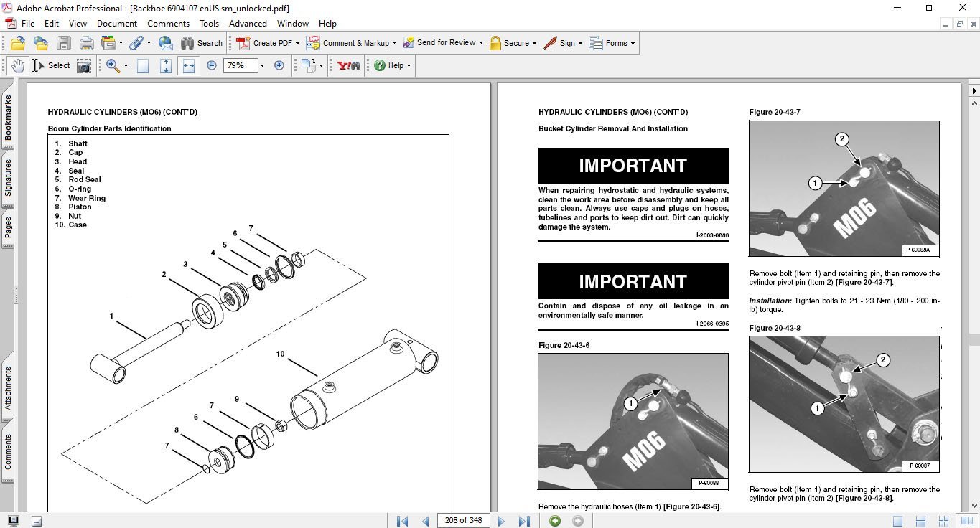
Task: Choose the Snapshot camera tool
Action: (84, 65)
